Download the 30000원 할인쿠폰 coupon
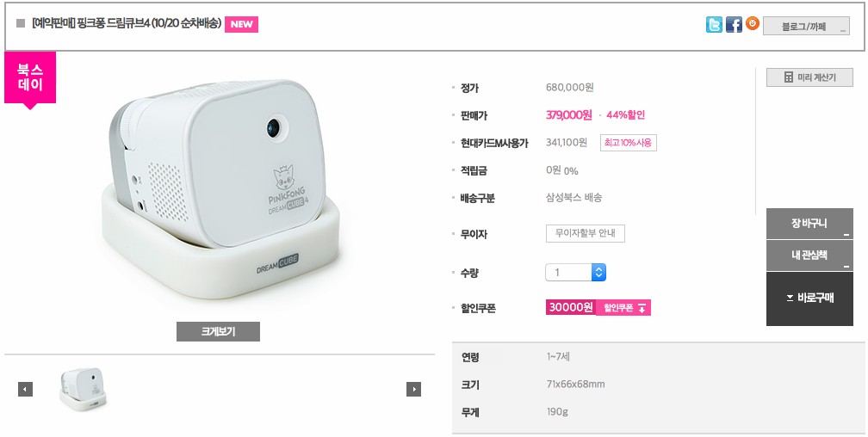The image size is (868, 437). pyautogui.click(x=623, y=307)
